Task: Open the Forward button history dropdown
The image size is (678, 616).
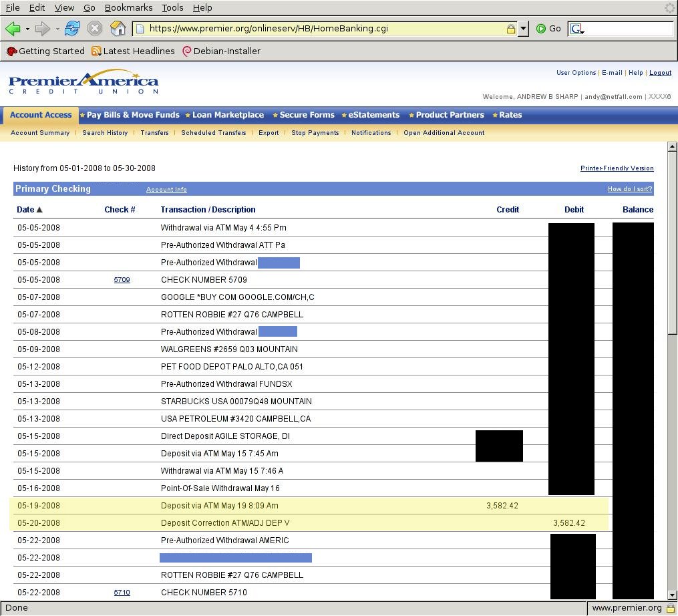Action: 57,29
